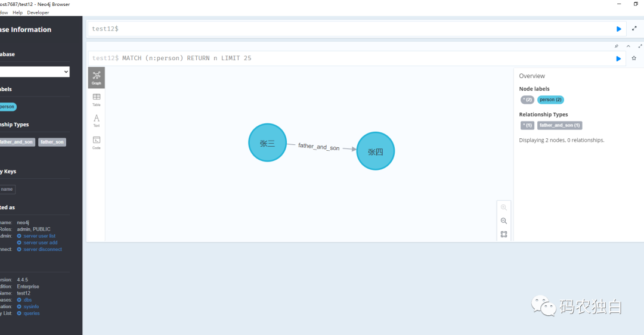Expand the top query editor to fullscreen
This screenshot has width=644, height=335.
(634, 29)
